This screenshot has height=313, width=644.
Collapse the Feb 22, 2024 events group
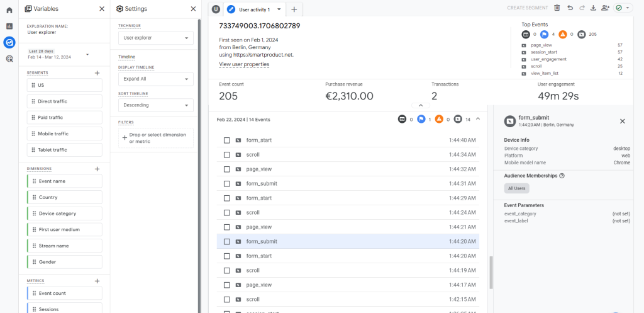pos(478,119)
